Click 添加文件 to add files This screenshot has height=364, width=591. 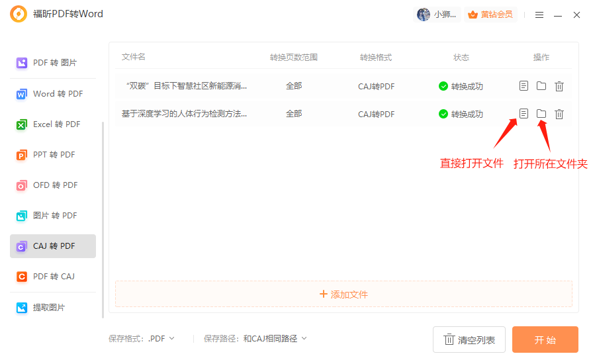tap(343, 294)
